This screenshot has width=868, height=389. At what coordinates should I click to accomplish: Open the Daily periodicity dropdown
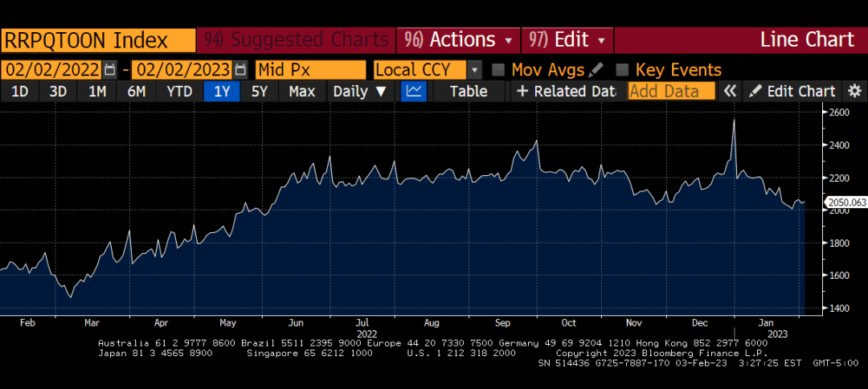(360, 91)
